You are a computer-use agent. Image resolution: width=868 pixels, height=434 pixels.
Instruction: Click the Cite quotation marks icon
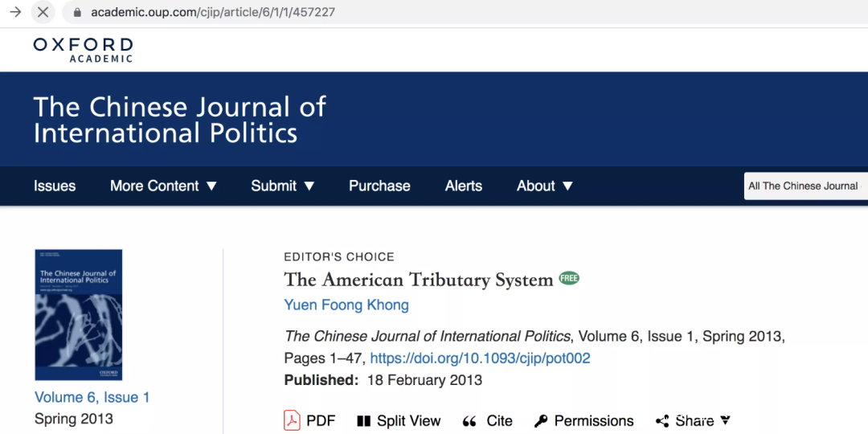(x=469, y=421)
